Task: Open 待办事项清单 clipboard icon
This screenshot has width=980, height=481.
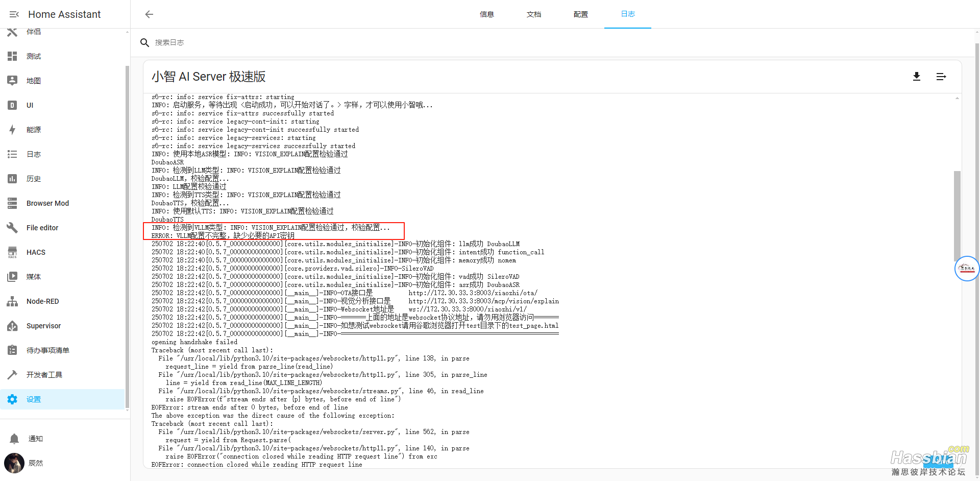Action: pos(12,350)
